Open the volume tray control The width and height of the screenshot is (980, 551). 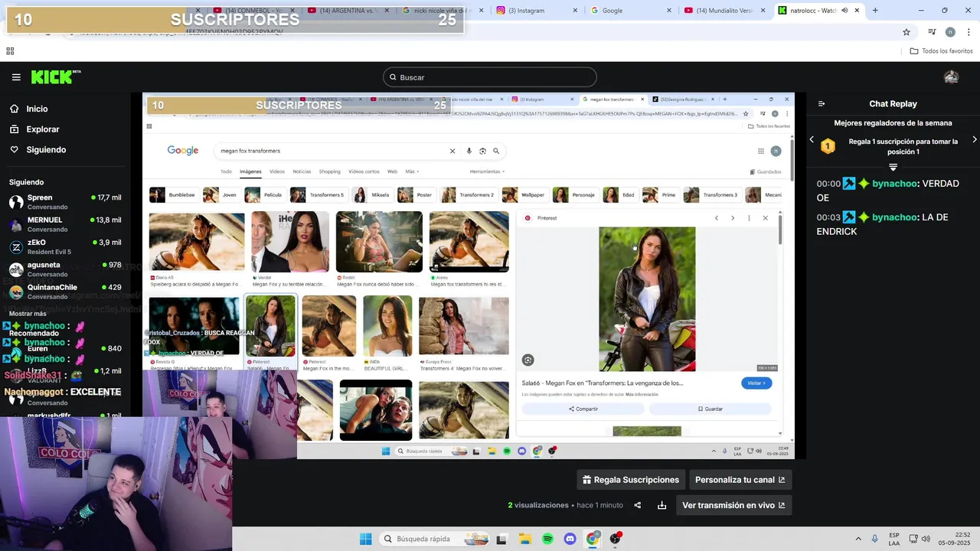click(926, 539)
